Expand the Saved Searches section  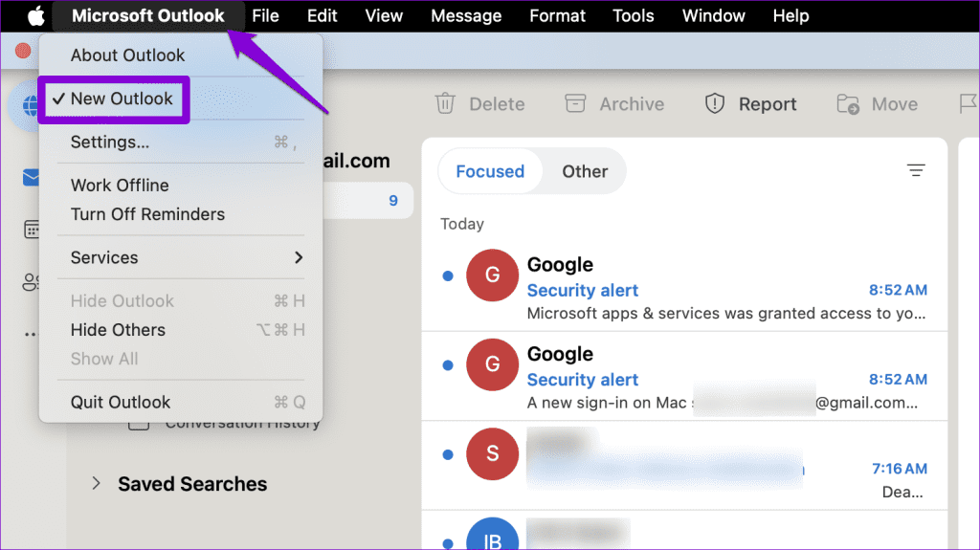[x=96, y=484]
